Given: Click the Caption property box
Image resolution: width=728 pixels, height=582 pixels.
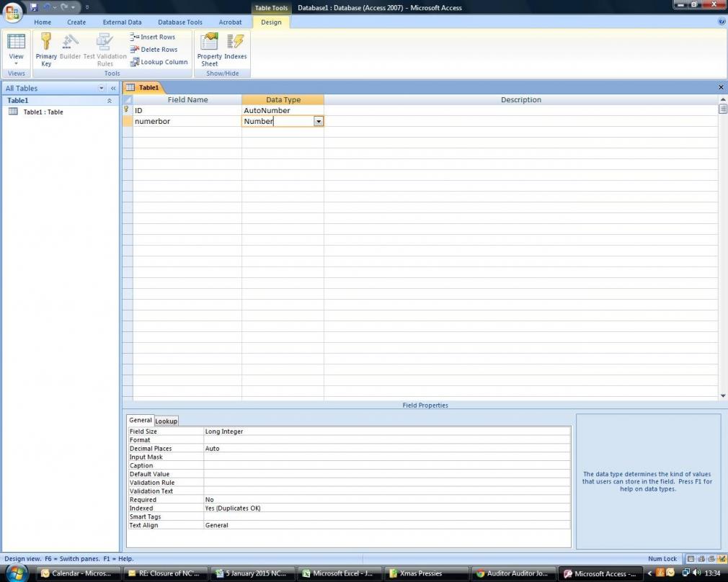Looking at the screenshot, I should click(x=387, y=465).
